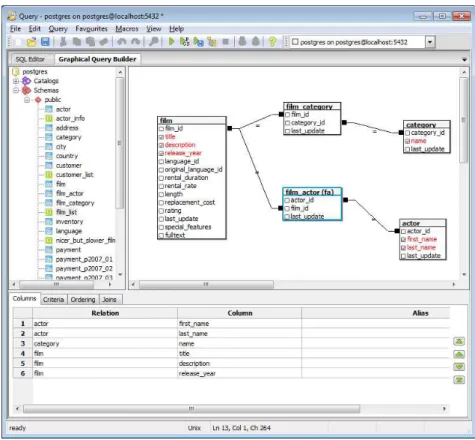
Task: Check the rental_rate box in the film table
Action: [161, 186]
